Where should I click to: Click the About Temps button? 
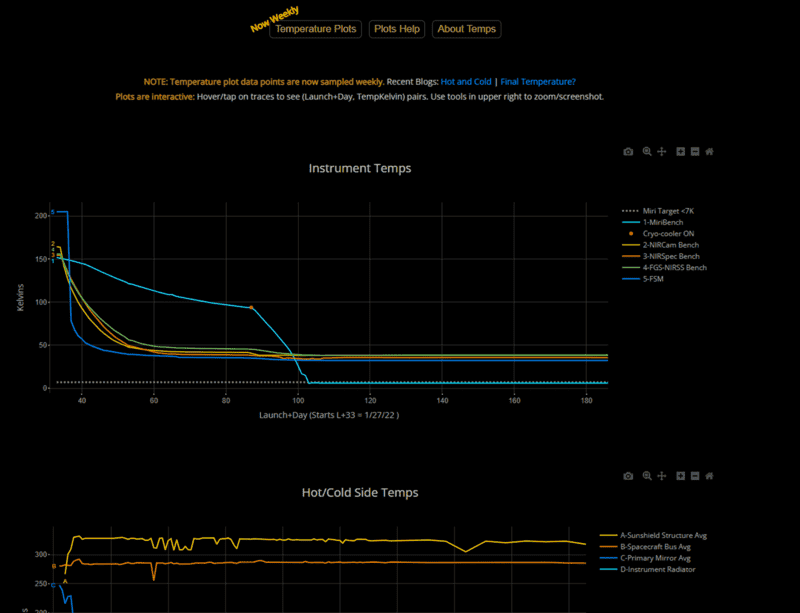pos(466,29)
